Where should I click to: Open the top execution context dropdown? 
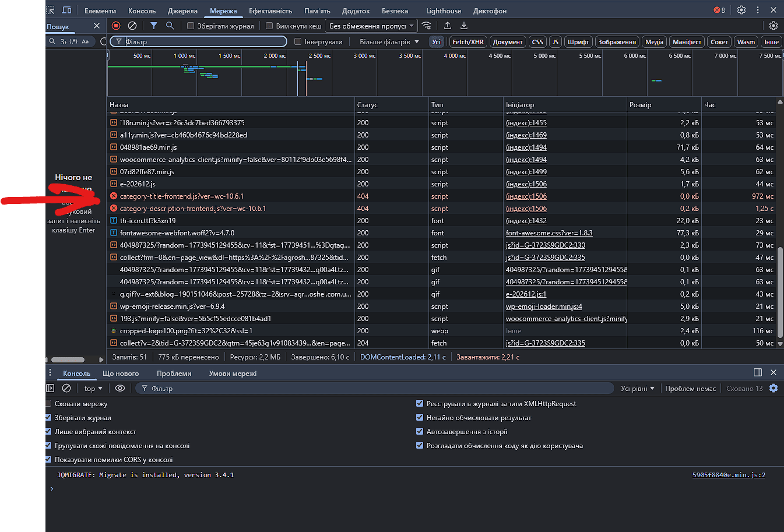[x=92, y=388]
